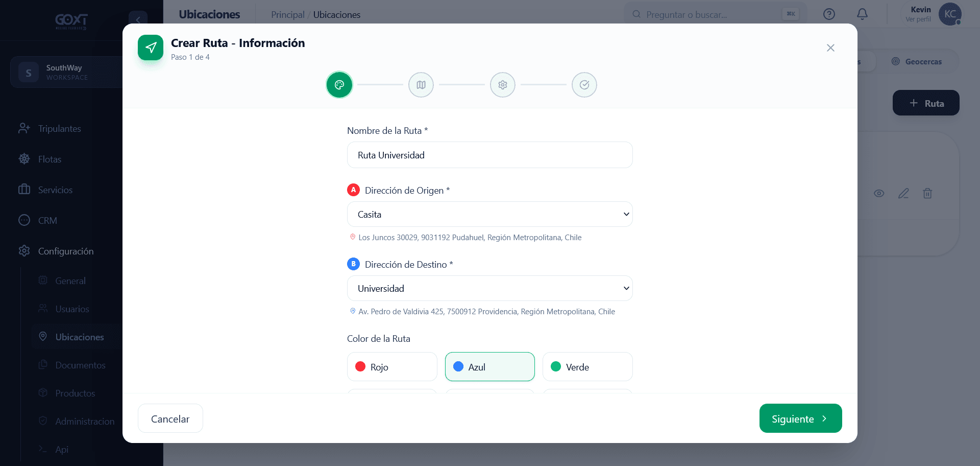980x466 pixels.
Task: Click the green paper plane route icon
Action: 151,48
